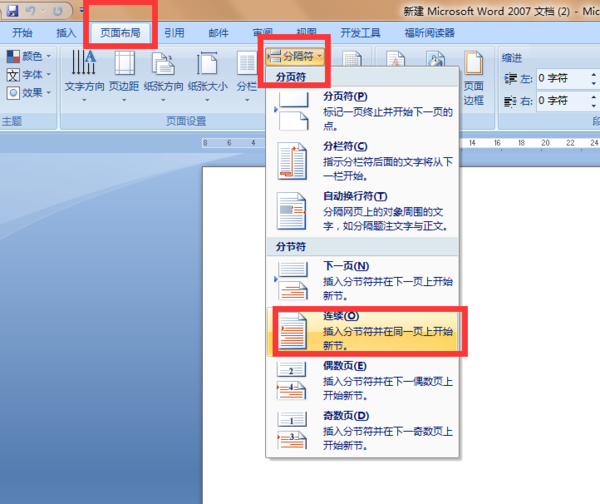600x504 pixels.
Task: Click the 文字方向 icon
Action: (84, 63)
